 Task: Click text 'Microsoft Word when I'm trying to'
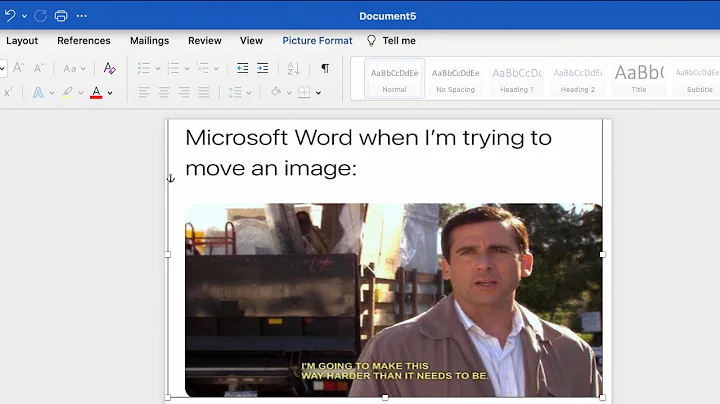click(x=368, y=138)
